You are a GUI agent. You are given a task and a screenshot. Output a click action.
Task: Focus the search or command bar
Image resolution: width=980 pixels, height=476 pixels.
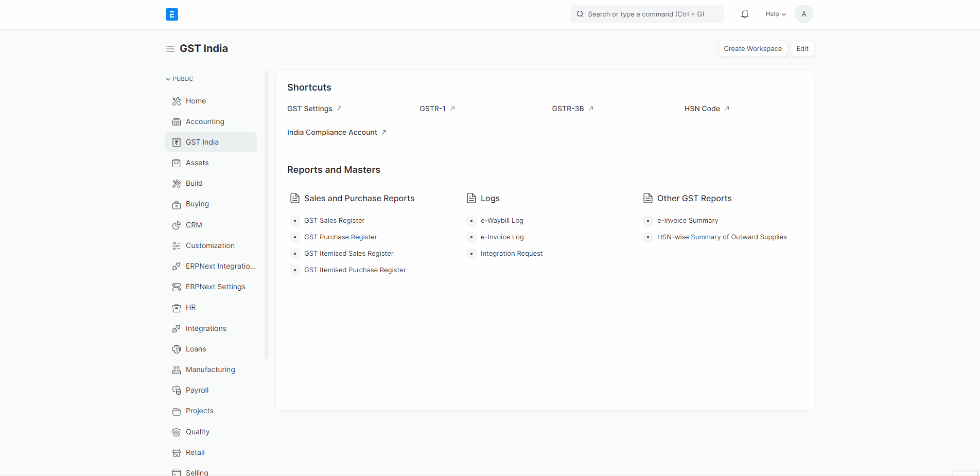tap(646, 14)
